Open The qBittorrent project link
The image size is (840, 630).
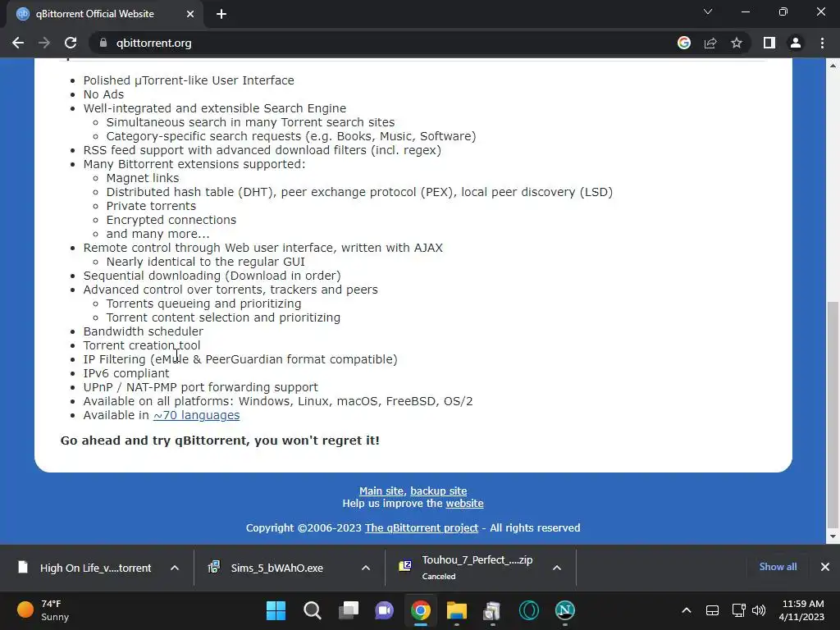click(422, 527)
